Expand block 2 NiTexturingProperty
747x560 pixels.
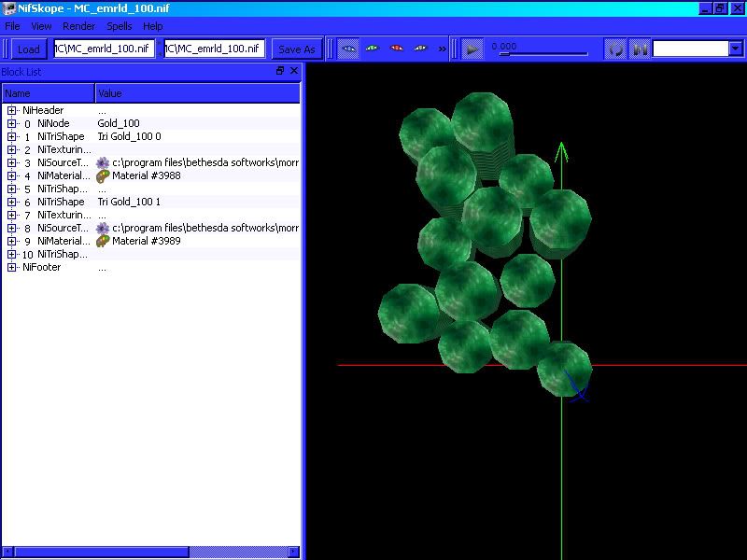tap(11, 149)
